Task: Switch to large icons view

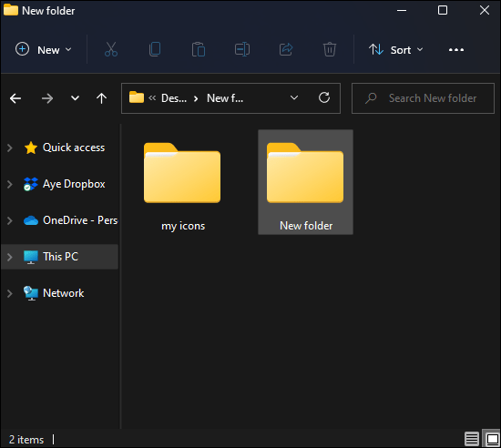Action: (492, 439)
